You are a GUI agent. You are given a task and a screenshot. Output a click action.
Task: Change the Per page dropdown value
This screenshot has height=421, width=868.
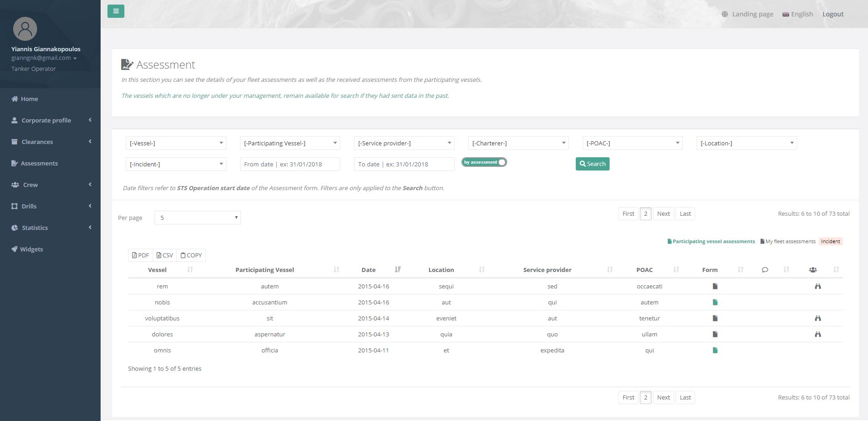coord(198,218)
